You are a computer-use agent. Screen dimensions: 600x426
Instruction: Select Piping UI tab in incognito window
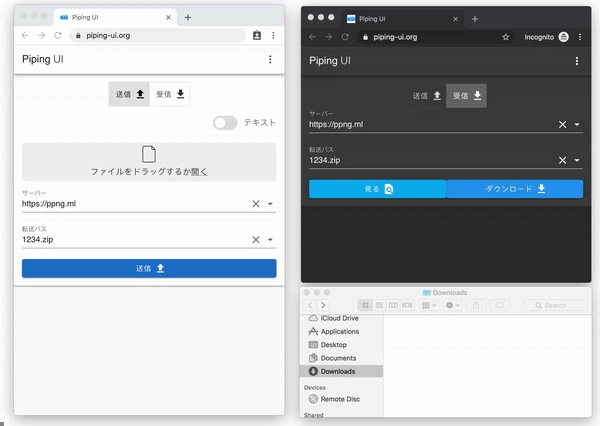402,19
